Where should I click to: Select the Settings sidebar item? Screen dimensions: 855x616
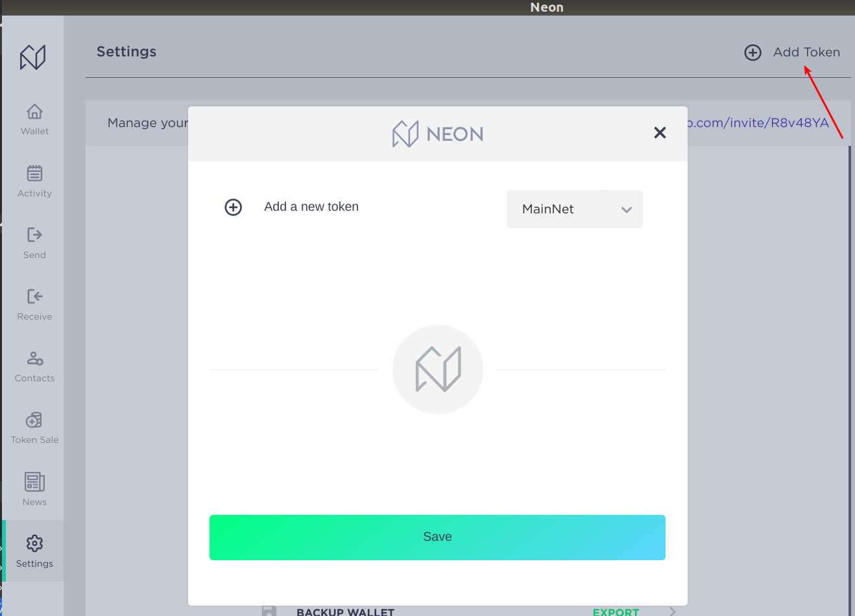tap(34, 551)
